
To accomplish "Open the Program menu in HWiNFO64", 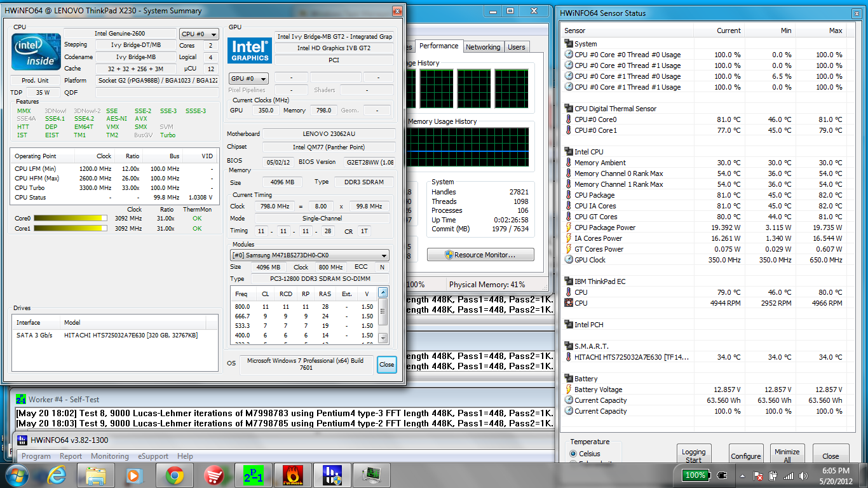I will [x=36, y=456].
